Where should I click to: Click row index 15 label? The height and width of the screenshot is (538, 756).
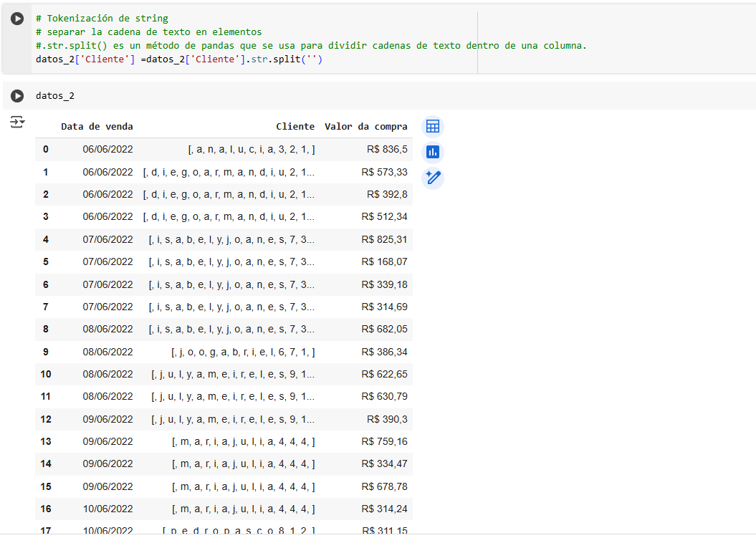pyautogui.click(x=46, y=486)
